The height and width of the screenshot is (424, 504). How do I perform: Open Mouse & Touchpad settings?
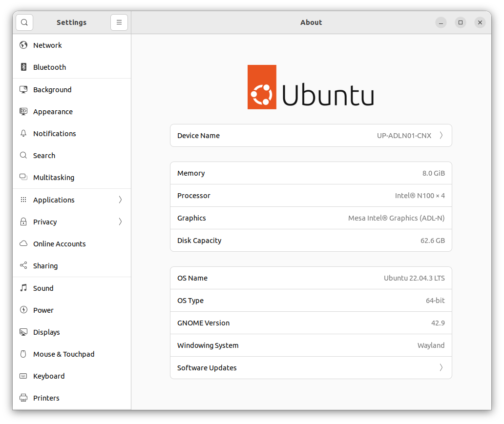(x=72, y=354)
